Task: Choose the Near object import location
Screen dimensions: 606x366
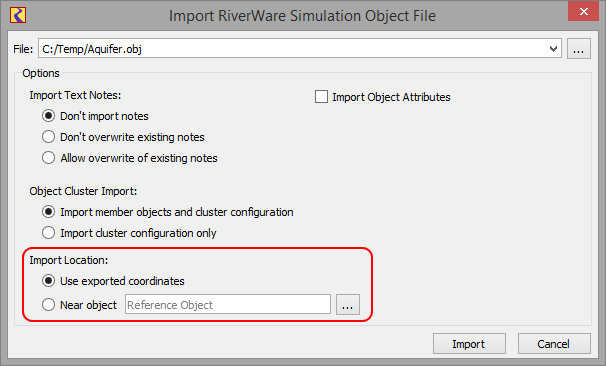Action: [x=48, y=305]
